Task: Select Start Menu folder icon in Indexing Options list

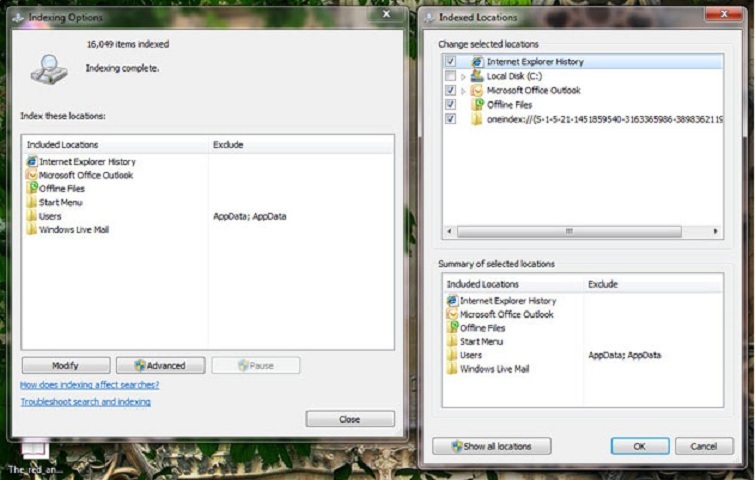Action: [32, 203]
